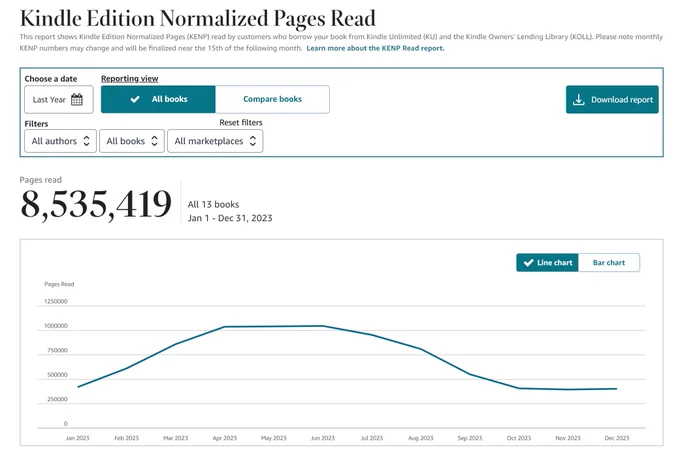Switch to Compare books view
The width and height of the screenshot is (680, 458).
[272, 99]
